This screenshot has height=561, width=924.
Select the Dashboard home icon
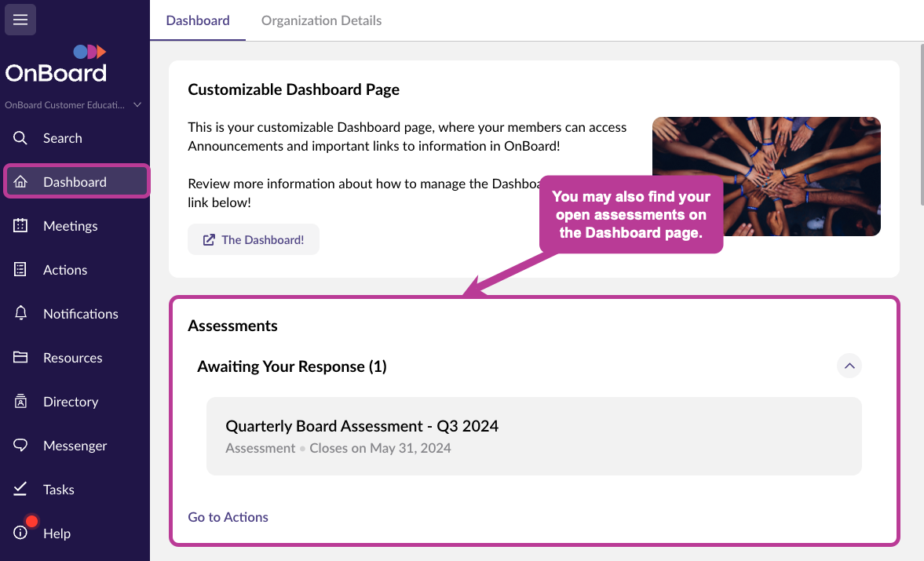click(20, 181)
